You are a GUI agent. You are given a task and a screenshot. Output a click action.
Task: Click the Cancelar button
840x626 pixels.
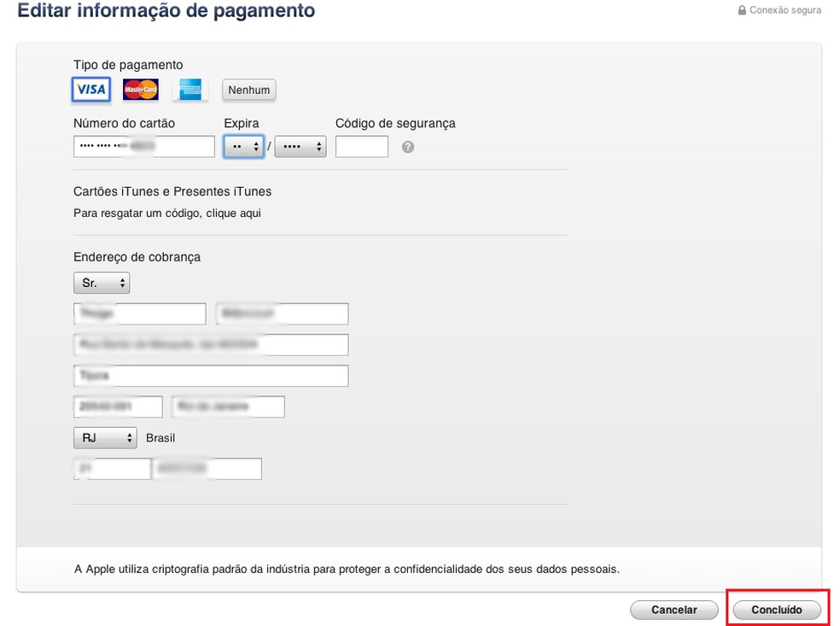[x=674, y=609]
